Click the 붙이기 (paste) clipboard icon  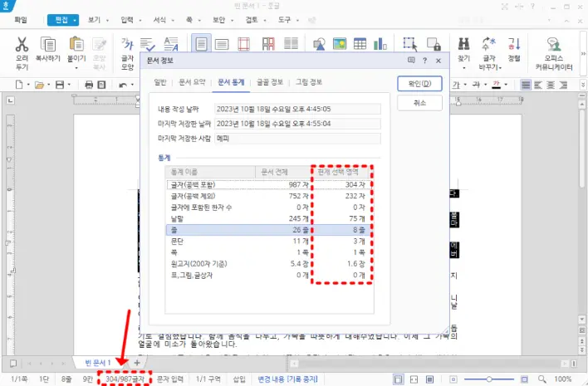coord(77,44)
